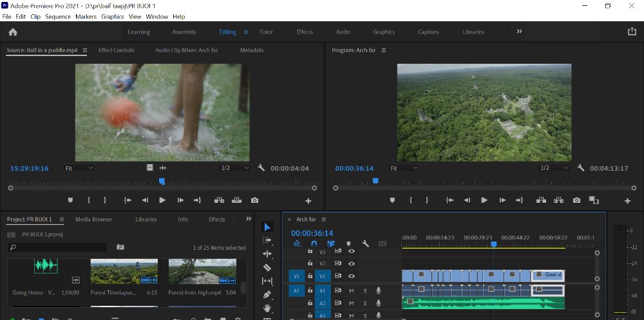Open Editing workspace menu
644x320 pixels.
point(246,32)
